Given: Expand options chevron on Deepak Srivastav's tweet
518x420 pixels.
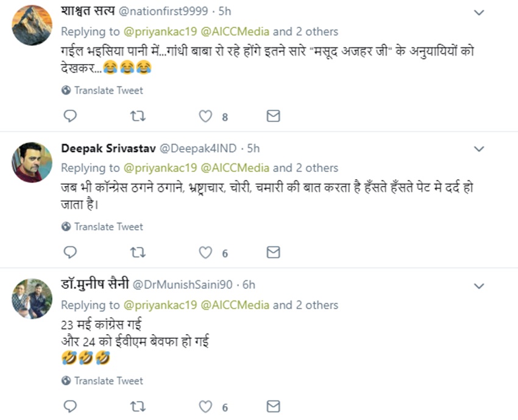Looking at the screenshot, I should click(480, 149).
